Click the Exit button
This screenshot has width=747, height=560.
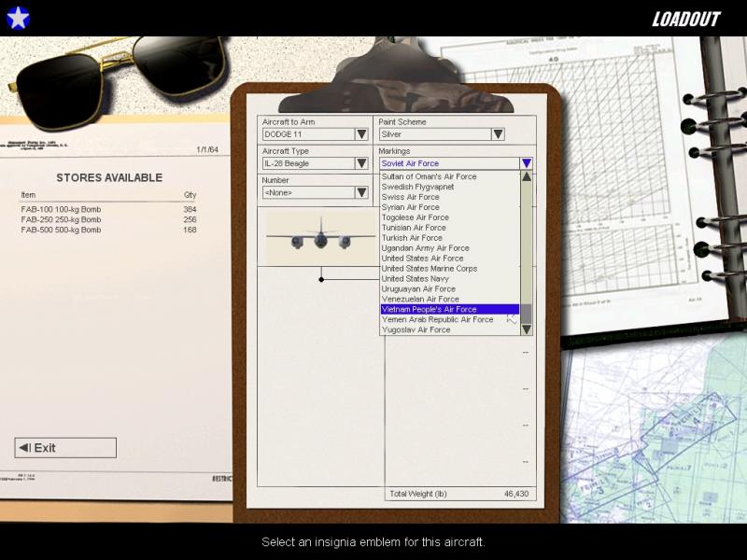pos(65,448)
